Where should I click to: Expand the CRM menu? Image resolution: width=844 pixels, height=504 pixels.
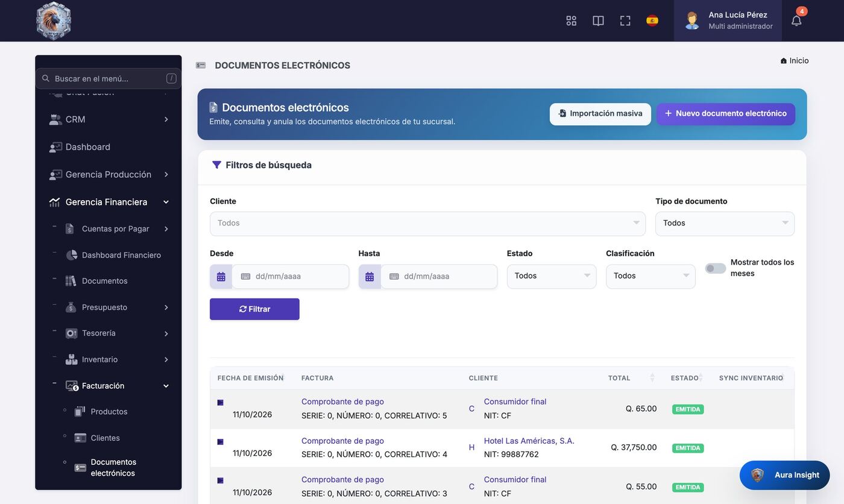109,119
